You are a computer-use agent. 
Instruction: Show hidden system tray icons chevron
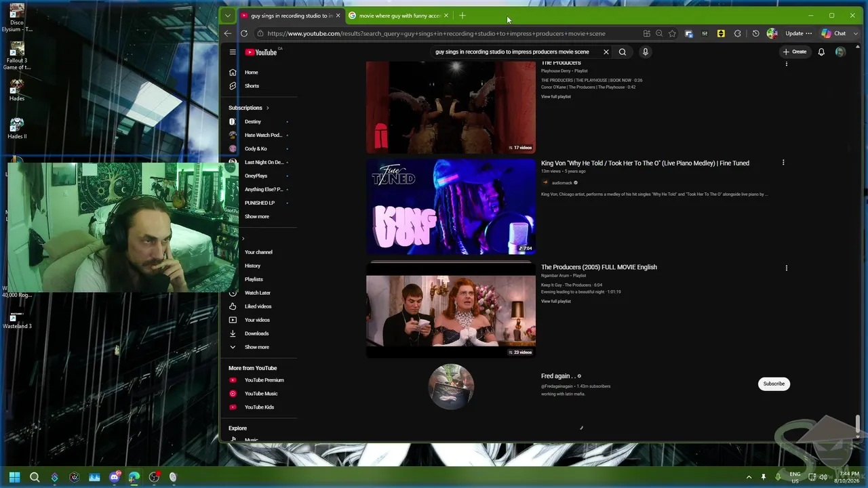pos(749,477)
